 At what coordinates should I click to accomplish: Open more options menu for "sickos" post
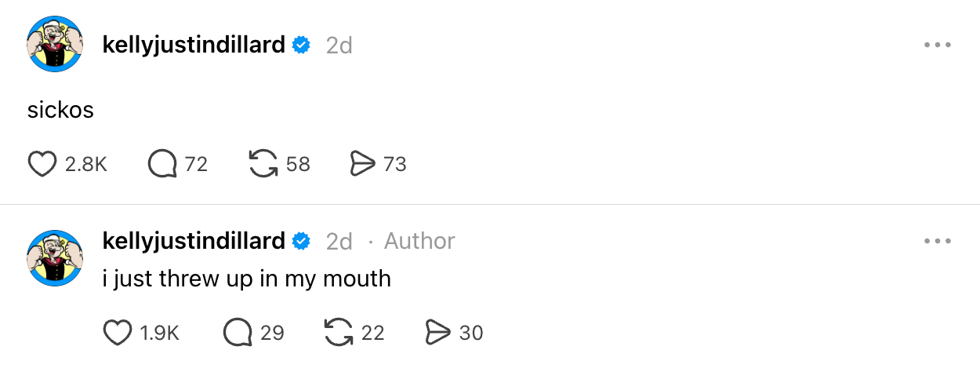[937, 46]
